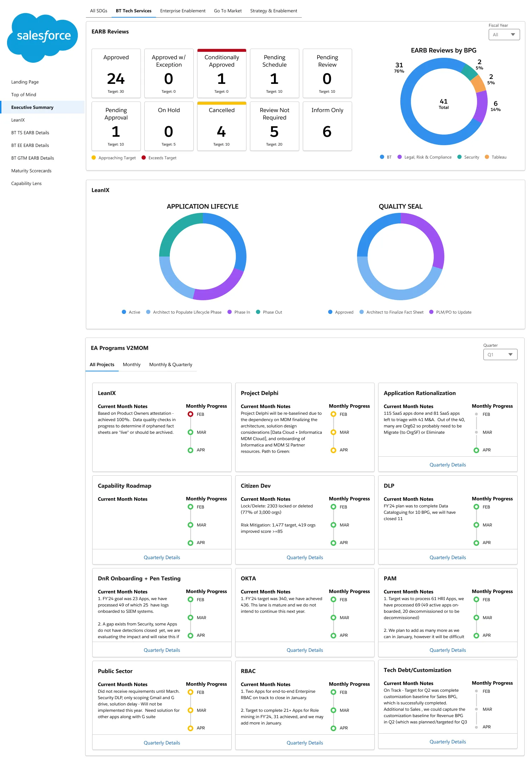Click the Conditionally Approved metric card
The image size is (532, 765).
coord(222,73)
